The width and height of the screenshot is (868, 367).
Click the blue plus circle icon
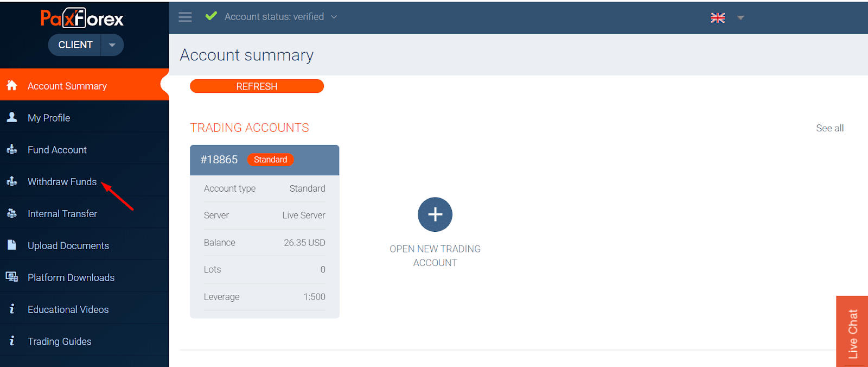[x=435, y=214]
